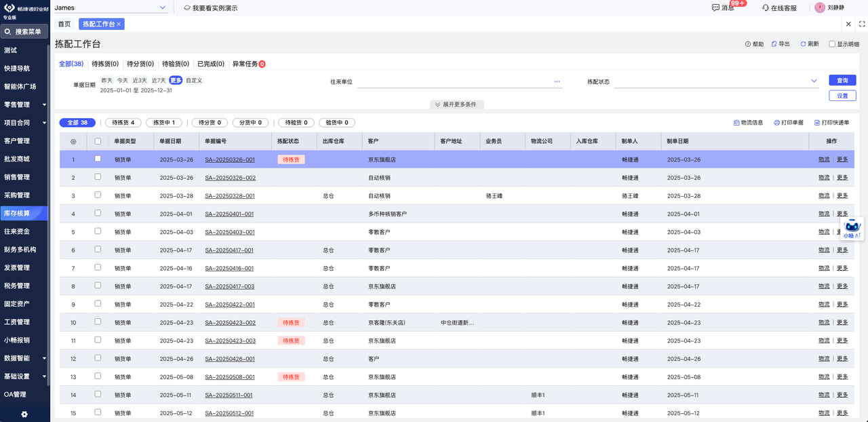Select the 待拣货(0) tab
This screenshot has width=868, height=422.
[x=105, y=64]
